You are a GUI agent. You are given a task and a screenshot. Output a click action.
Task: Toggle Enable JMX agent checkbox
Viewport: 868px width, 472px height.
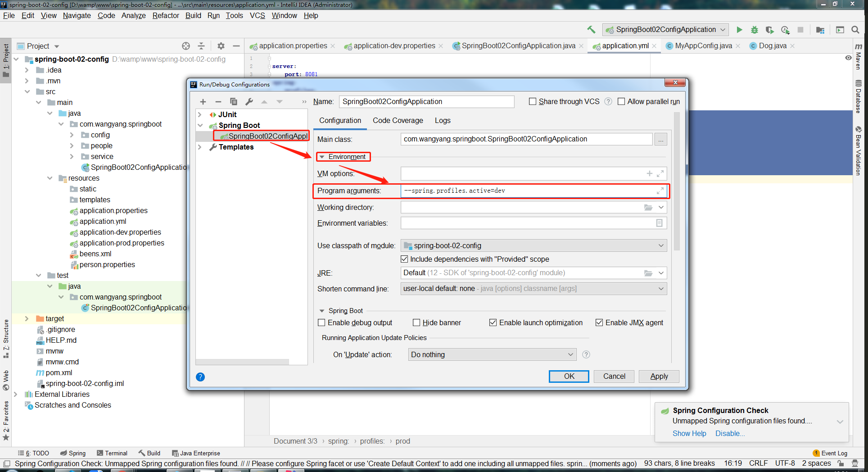[599, 323]
